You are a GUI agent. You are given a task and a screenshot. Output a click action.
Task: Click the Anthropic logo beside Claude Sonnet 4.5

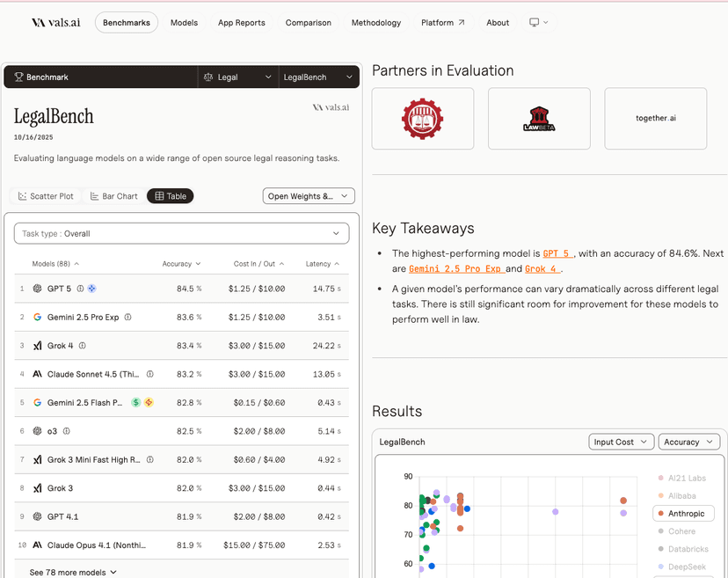[38, 374]
